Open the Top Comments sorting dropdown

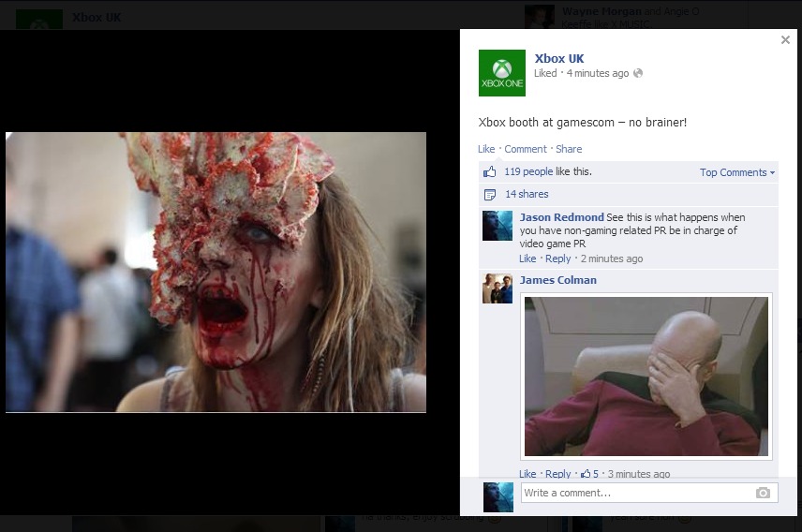coord(737,172)
